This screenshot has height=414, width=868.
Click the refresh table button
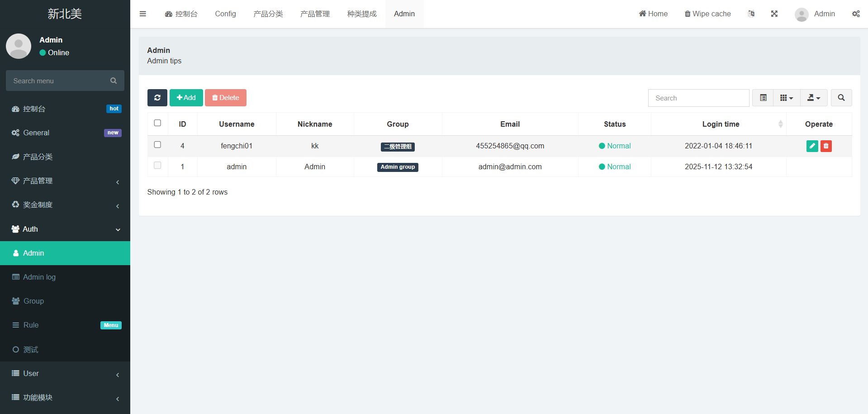pyautogui.click(x=157, y=98)
